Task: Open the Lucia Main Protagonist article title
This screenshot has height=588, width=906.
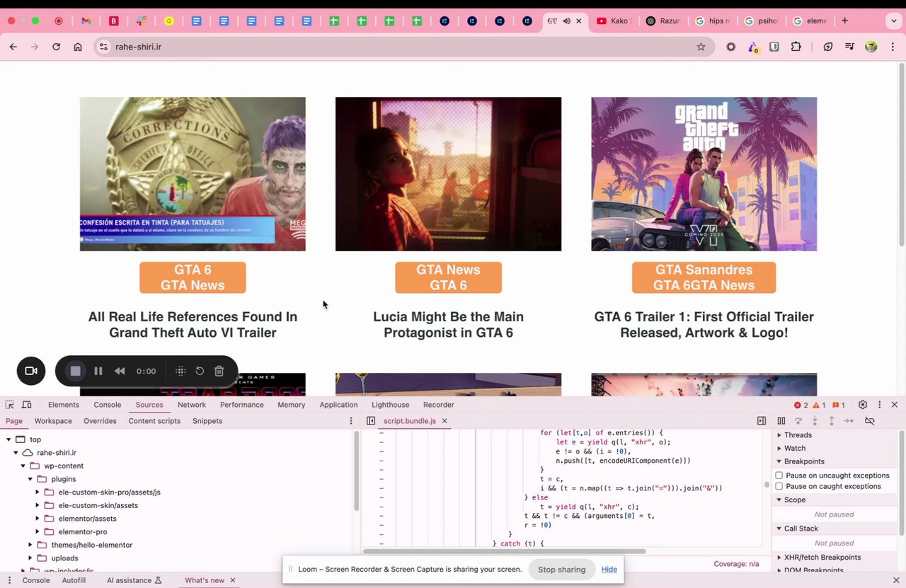Action: pos(448,325)
